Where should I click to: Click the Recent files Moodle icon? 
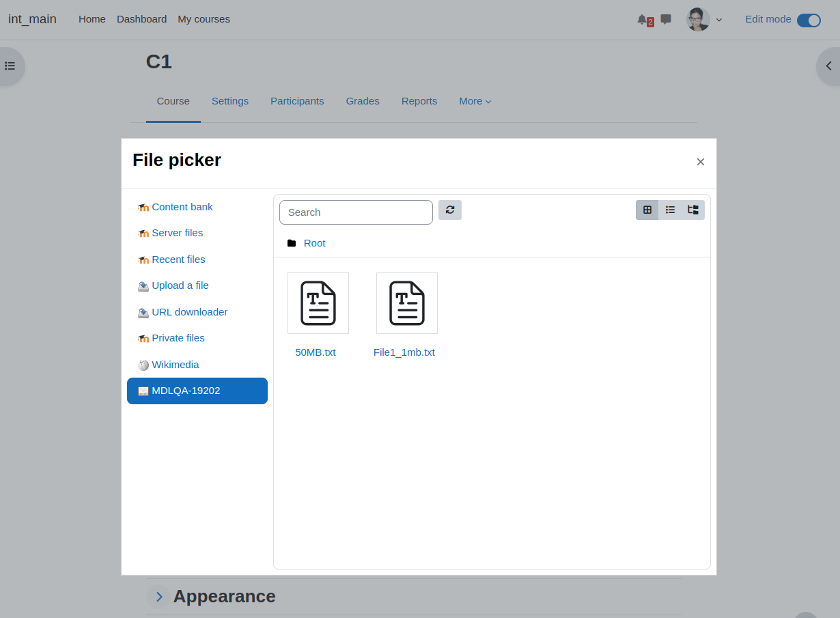(x=143, y=260)
